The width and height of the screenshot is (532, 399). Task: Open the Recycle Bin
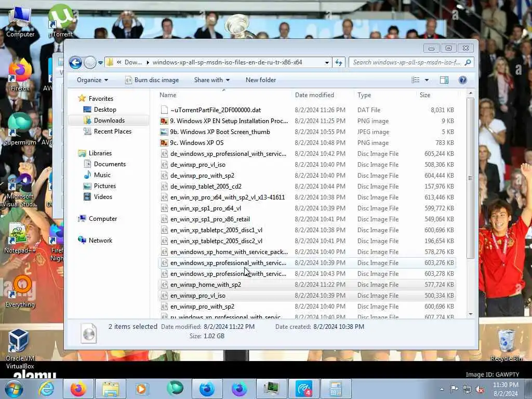[x=506, y=345]
